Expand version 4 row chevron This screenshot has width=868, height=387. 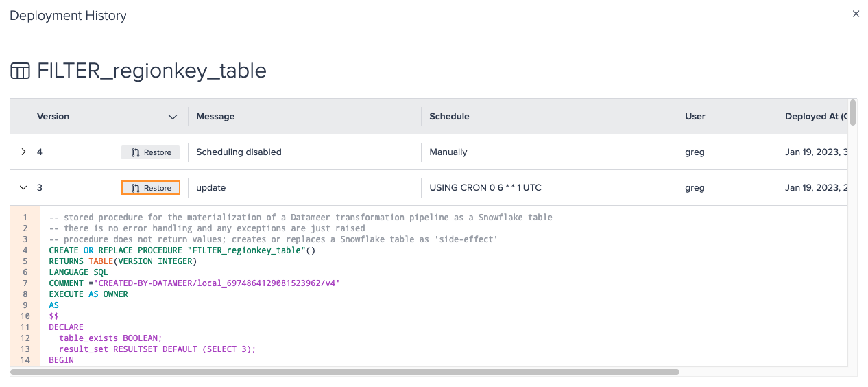click(x=23, y=152)
